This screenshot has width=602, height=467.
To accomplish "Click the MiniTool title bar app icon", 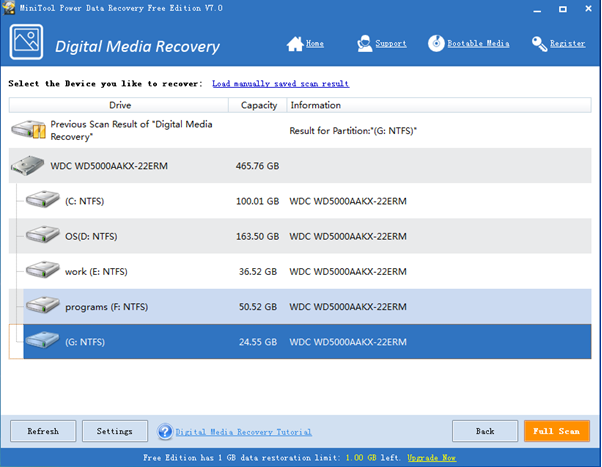I will pyautogui.click(x=8, y=8).
